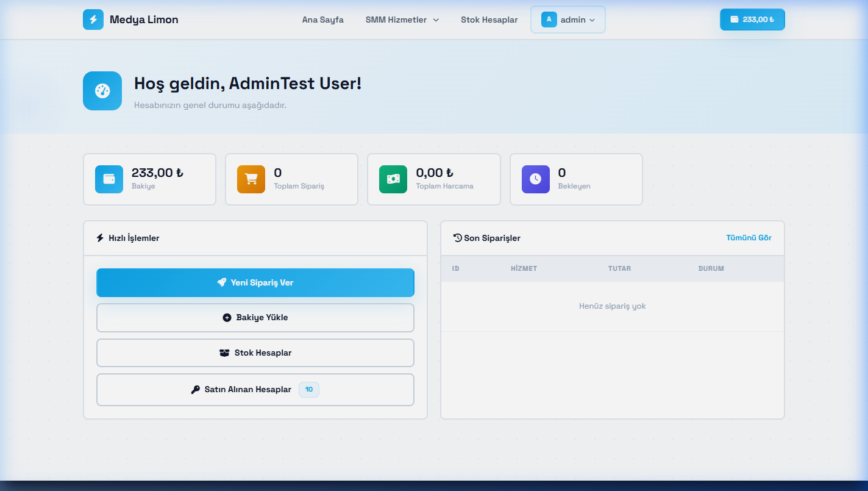Open Satın Alınan Hesaplar button

click(x=255, y=390)
